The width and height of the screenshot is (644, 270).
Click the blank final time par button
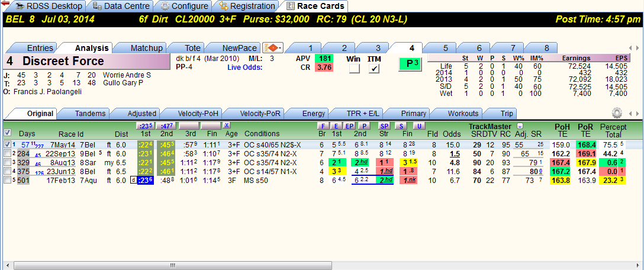coord(210,126)
